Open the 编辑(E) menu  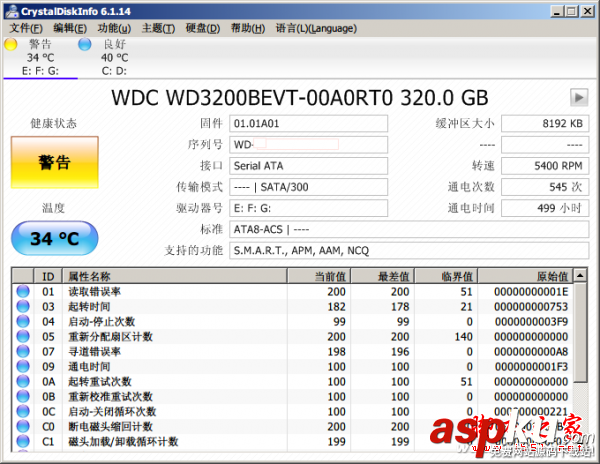pyautogui.click(x=70, y=28)
